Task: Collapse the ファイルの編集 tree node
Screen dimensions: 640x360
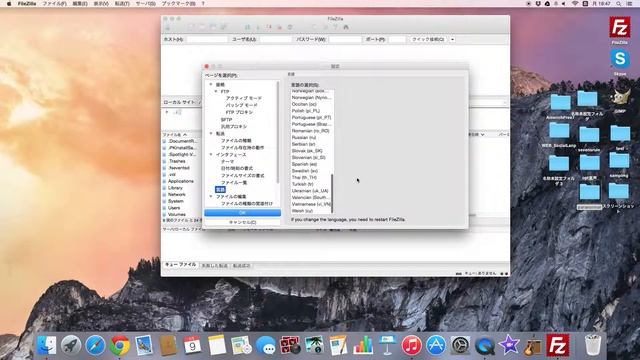Action: pos(211,196)
